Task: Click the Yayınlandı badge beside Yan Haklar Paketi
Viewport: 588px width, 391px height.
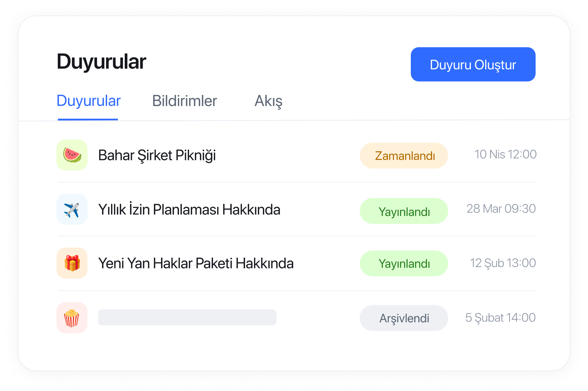Action: point(404,263)
